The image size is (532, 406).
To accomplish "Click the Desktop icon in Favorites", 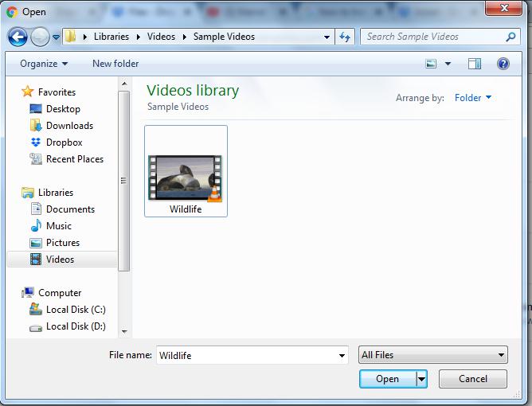I will click(36, 108).
